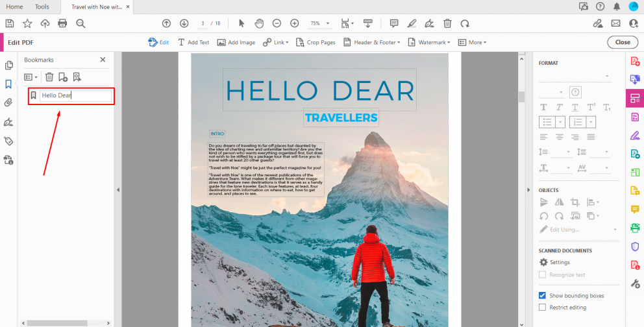644x327 pixels.
Task: Activate the hand pan tool
Action: click(x=259, y=23)
